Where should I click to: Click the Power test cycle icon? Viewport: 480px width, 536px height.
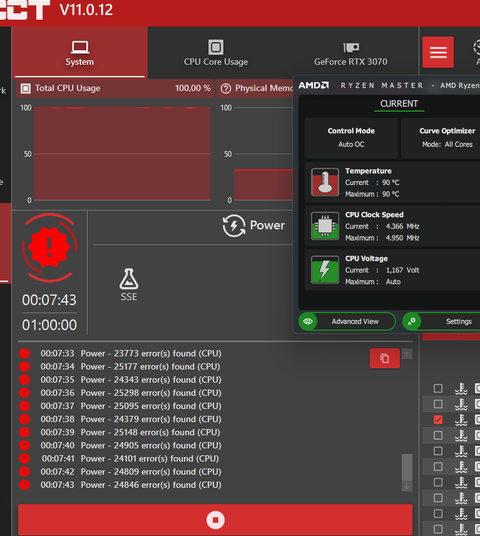pos(234,226)
